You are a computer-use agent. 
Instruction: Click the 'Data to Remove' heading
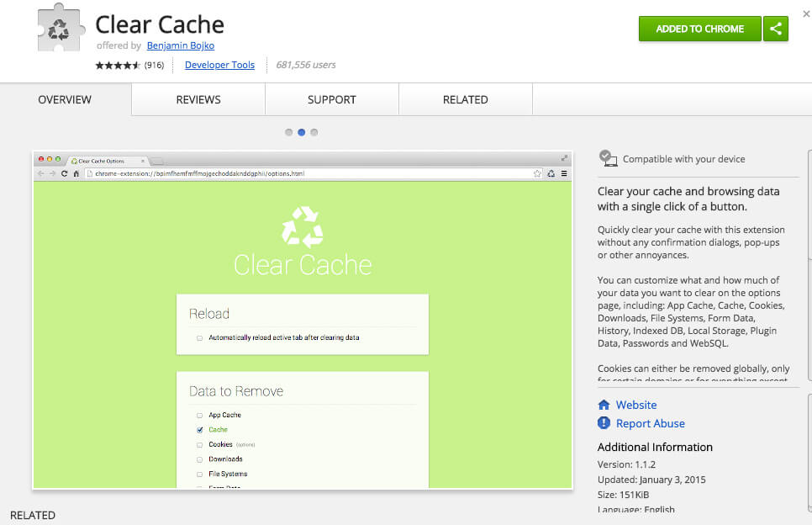click(x=236, y=391)
